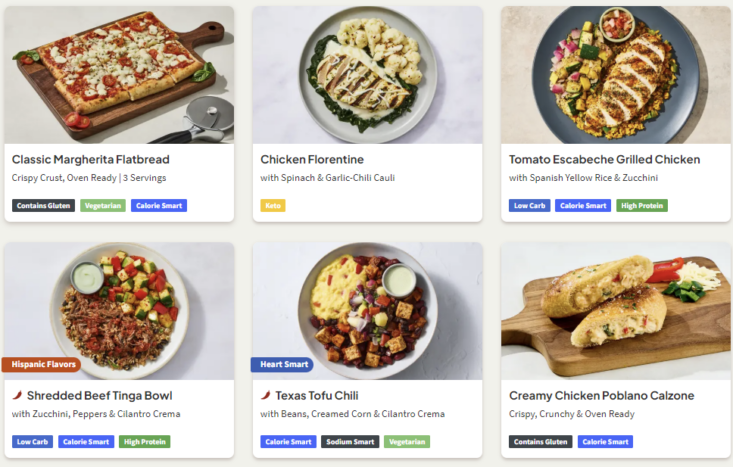
Task: Click the Sodium Smart tag on Texas Tofu Chili
Action: 350,442
